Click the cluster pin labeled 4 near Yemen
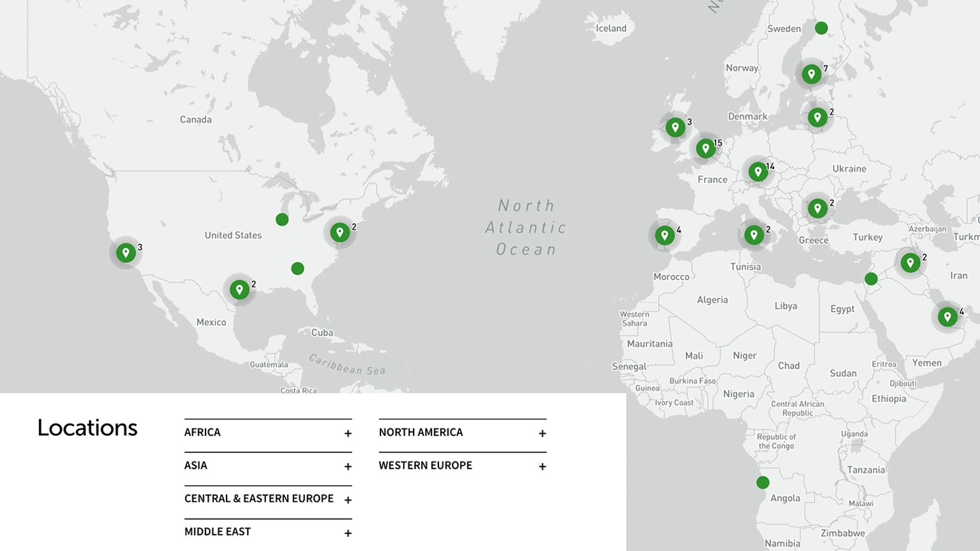The width and height of the screenshot is (980, 551). (947, 317)
